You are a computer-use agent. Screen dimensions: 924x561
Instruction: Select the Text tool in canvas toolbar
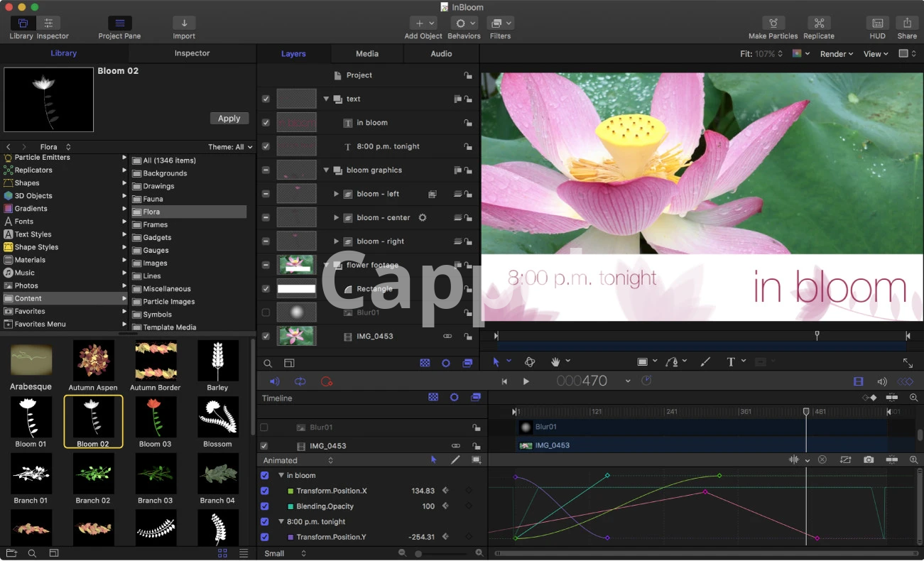click(x=731, y=361)
